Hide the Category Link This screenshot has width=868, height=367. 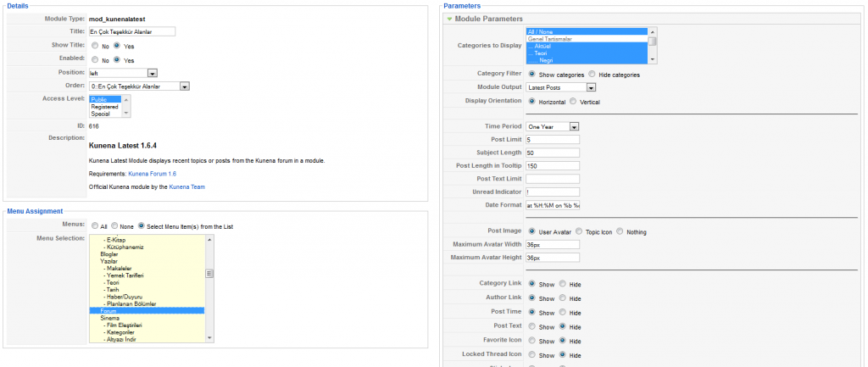tap(563, 284)
